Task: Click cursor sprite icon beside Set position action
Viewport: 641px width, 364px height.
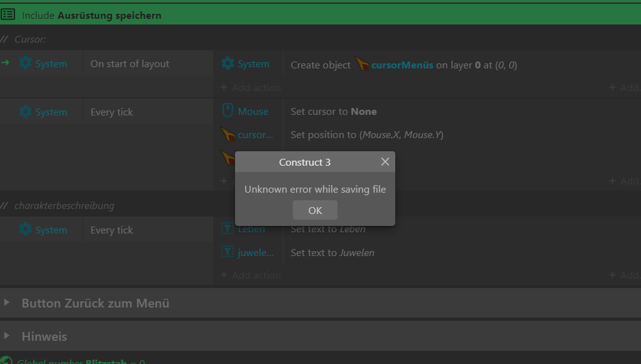Action: pos(227,135)
